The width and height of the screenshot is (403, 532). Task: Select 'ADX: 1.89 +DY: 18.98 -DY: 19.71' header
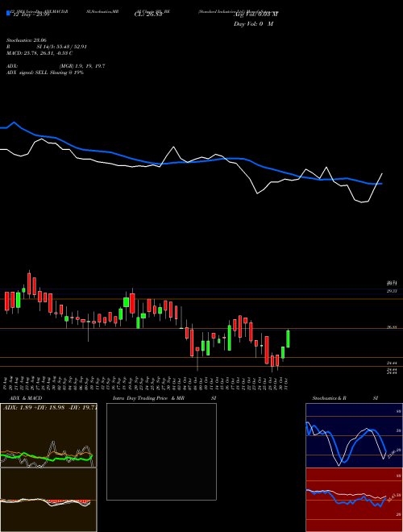pos(50,408)
